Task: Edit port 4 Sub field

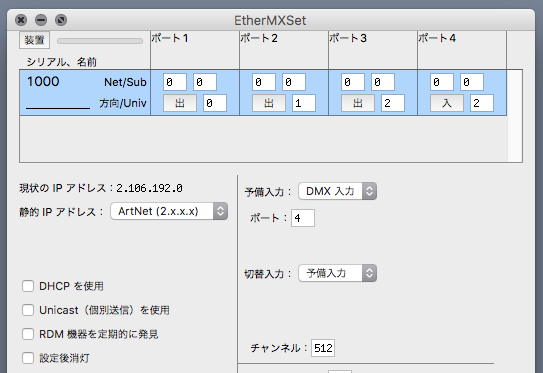Action: pyautogui.click(x=472, y=82)
